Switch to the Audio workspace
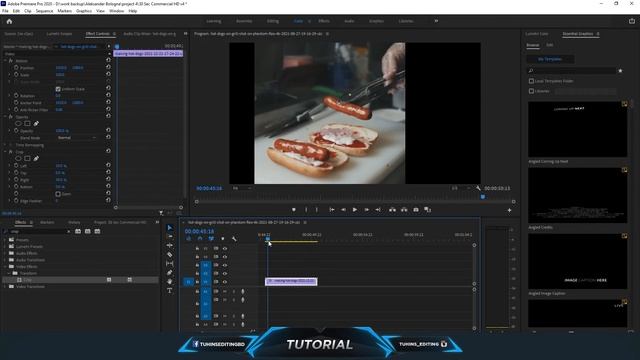 349,21
